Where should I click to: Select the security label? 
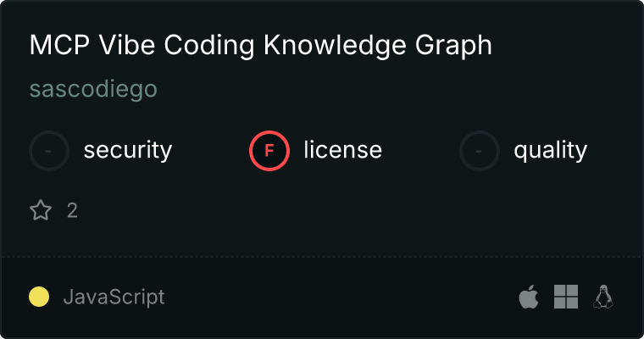point(127,151)
